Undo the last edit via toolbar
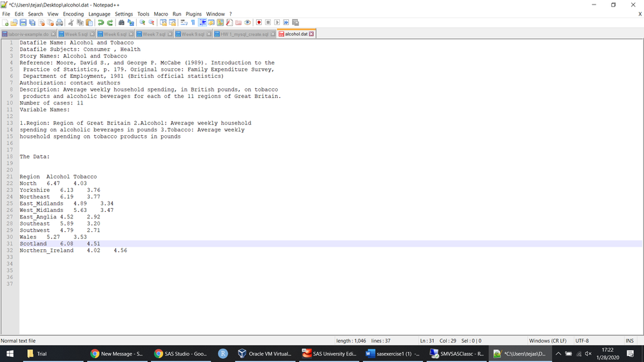This screenshot has height=362, width=644. [101, 23]
